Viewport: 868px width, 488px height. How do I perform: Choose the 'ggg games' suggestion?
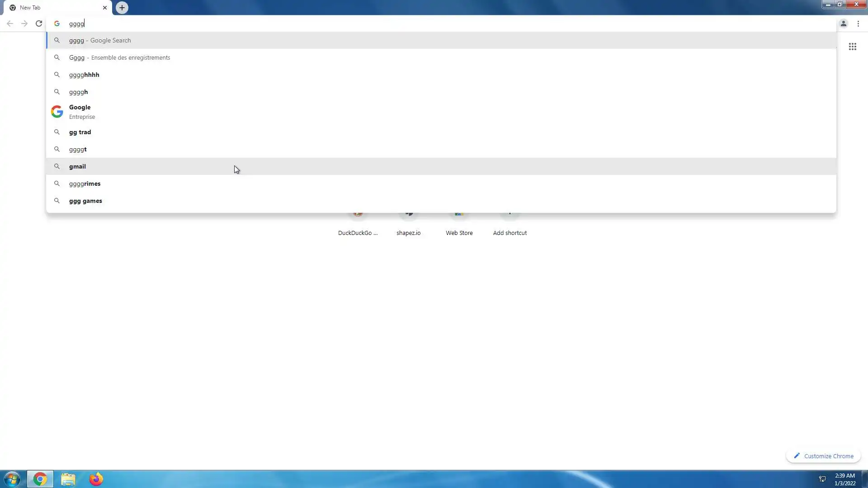(x=85, y=201)
